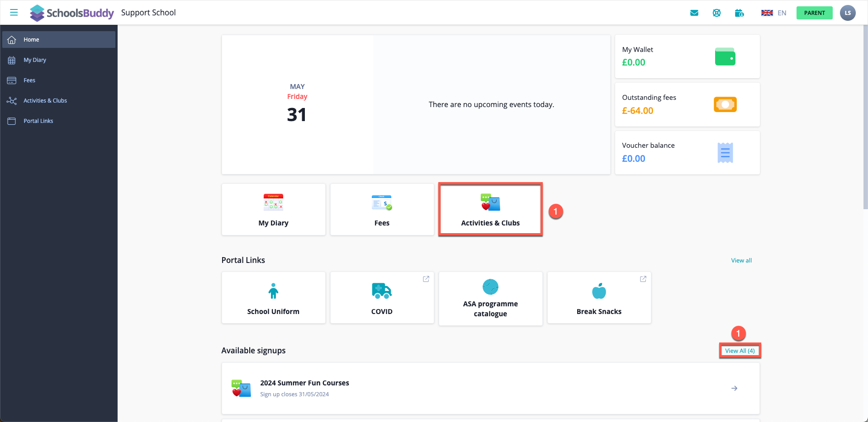Click the Portal Links heading
Screen dimensions: 868x422
243,260
